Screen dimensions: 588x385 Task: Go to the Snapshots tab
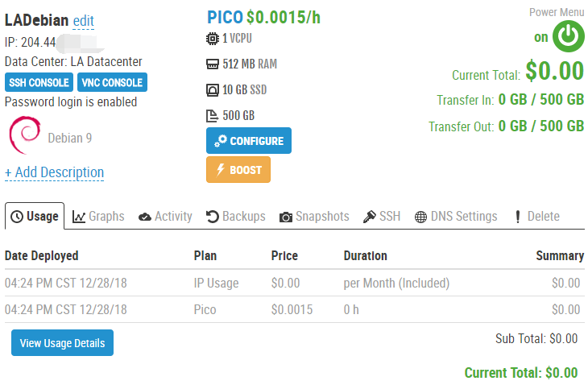pos(314,216)
